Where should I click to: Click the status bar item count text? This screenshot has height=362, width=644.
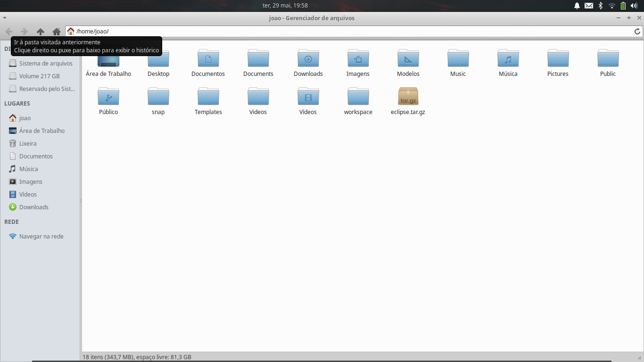coord(137,357)
